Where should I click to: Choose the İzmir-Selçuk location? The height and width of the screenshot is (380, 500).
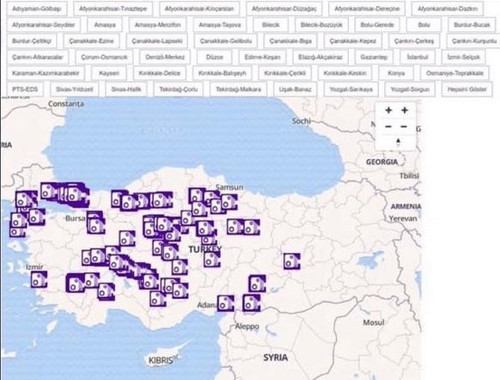tap(463, 57)
